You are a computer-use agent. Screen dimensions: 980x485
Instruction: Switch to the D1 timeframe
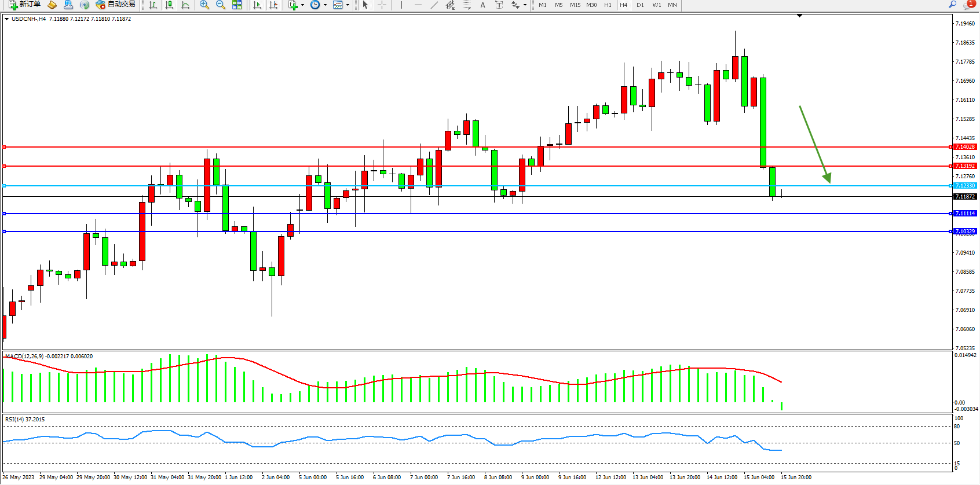tap(640, 5)
